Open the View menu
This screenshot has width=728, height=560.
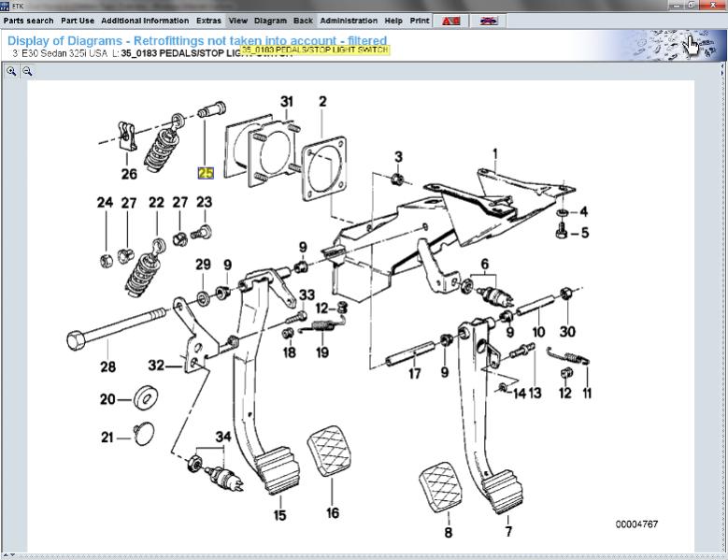238,21
